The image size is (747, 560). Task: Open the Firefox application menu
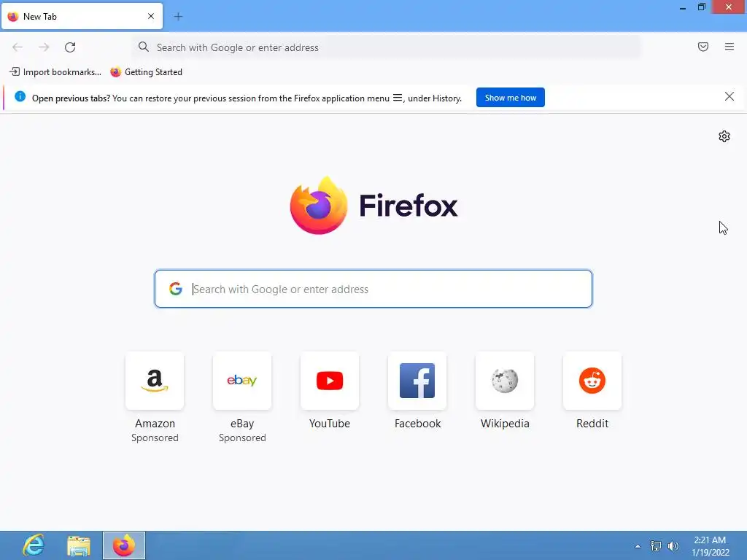[x=729, y=47]
